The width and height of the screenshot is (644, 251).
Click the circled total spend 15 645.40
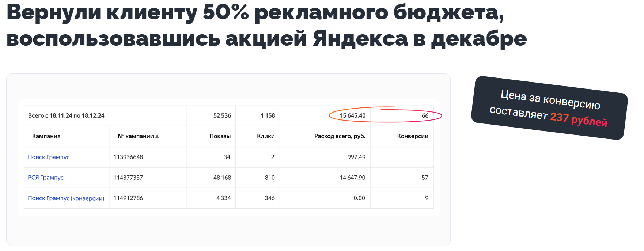[352, 116]
